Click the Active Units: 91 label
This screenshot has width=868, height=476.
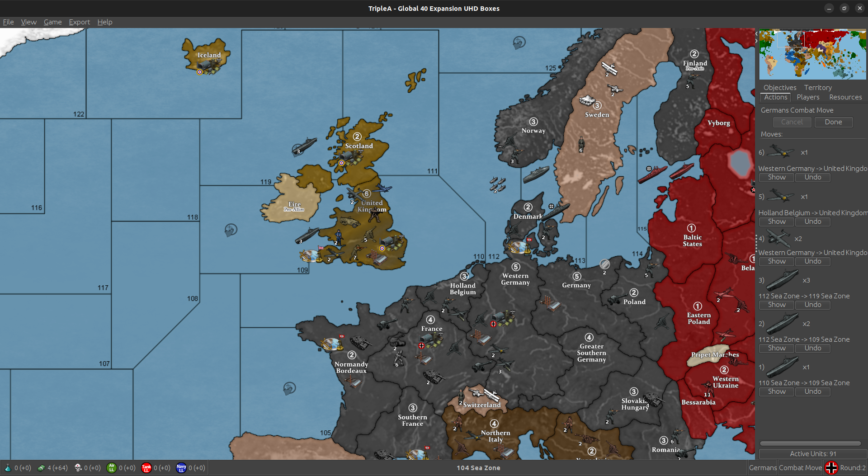click(812, 454)
